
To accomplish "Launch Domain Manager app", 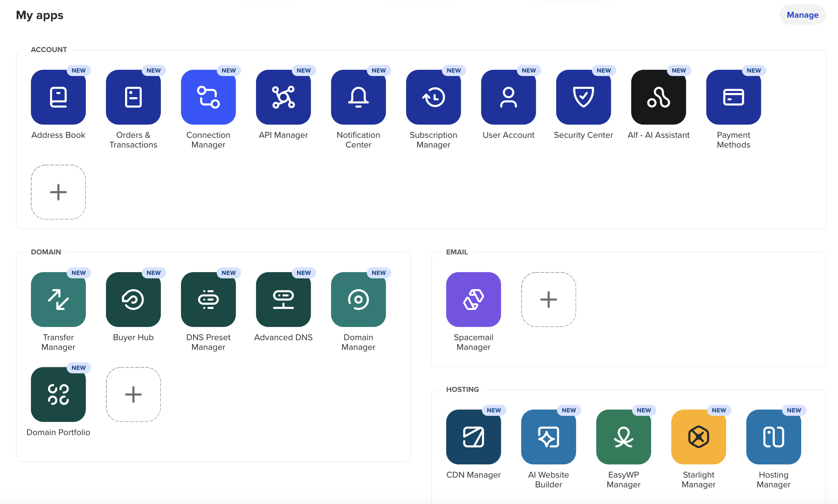I will click(x=359, y=300).
